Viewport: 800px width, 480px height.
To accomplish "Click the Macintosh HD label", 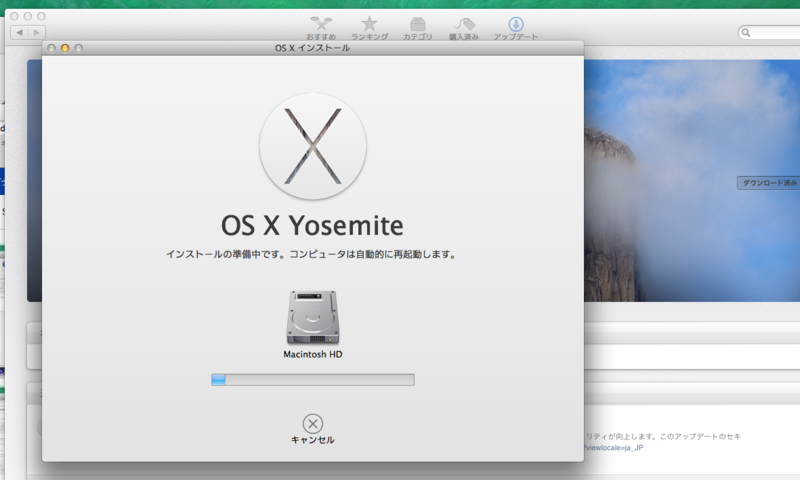I will click(313, 354).
